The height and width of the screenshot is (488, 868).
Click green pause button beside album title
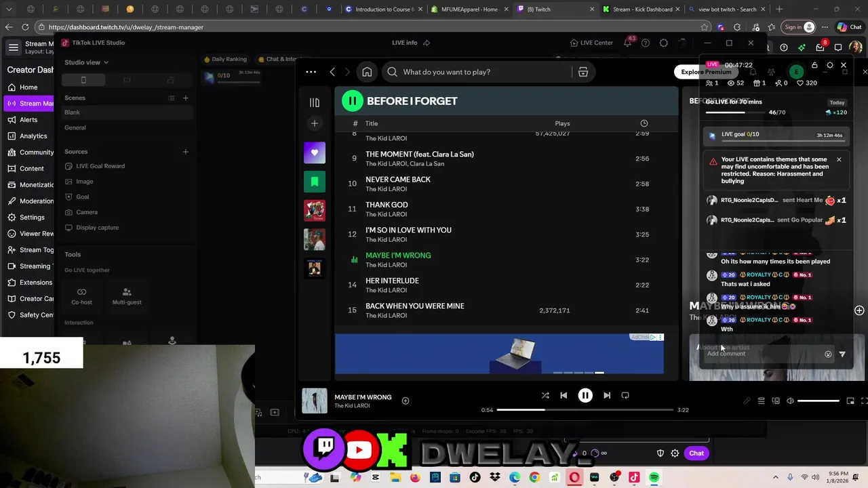point(352,101)
